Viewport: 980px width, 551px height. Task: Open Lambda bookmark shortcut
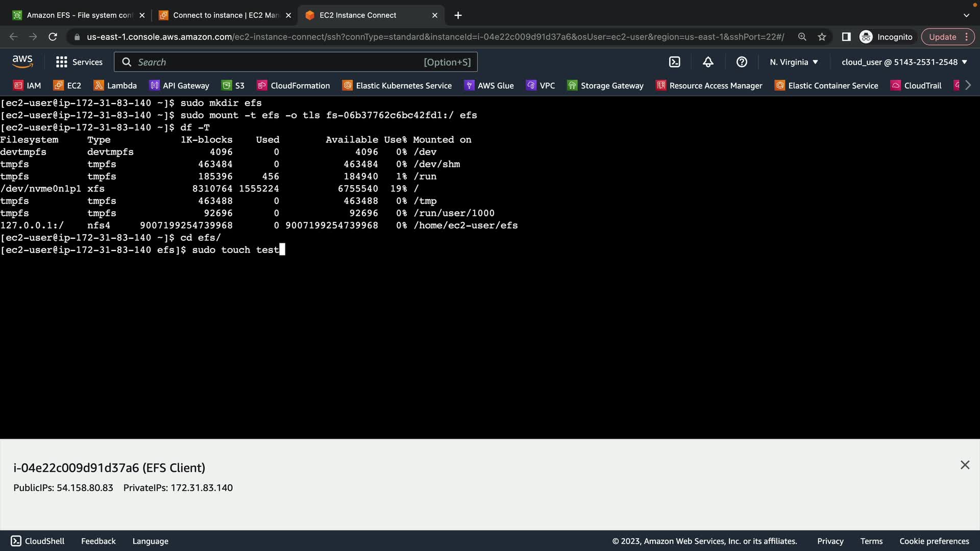[x=115, y=85]
